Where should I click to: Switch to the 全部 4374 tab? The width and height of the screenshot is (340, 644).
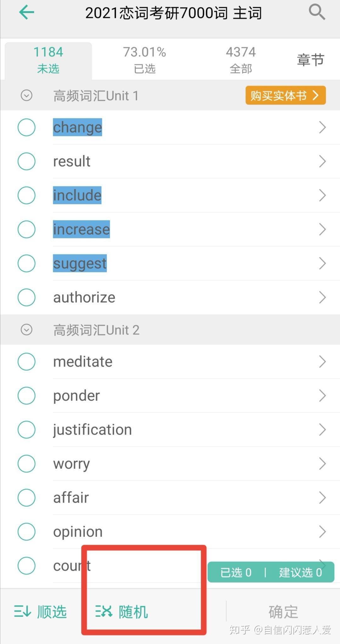[x=241, y=60]
